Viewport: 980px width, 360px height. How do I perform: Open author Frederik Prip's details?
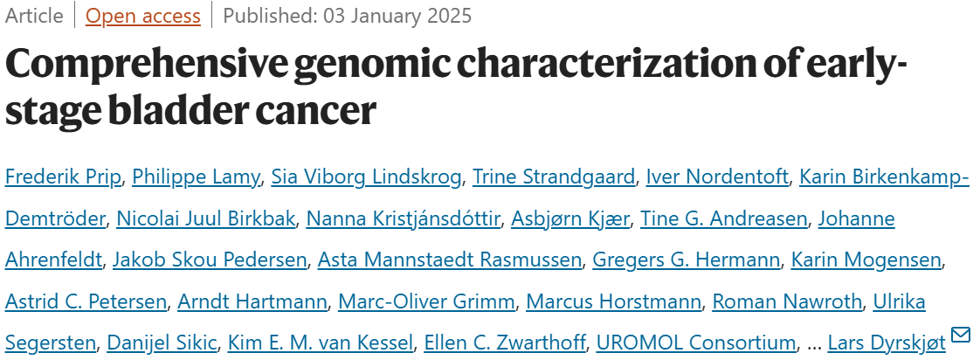tap(63, 177)
